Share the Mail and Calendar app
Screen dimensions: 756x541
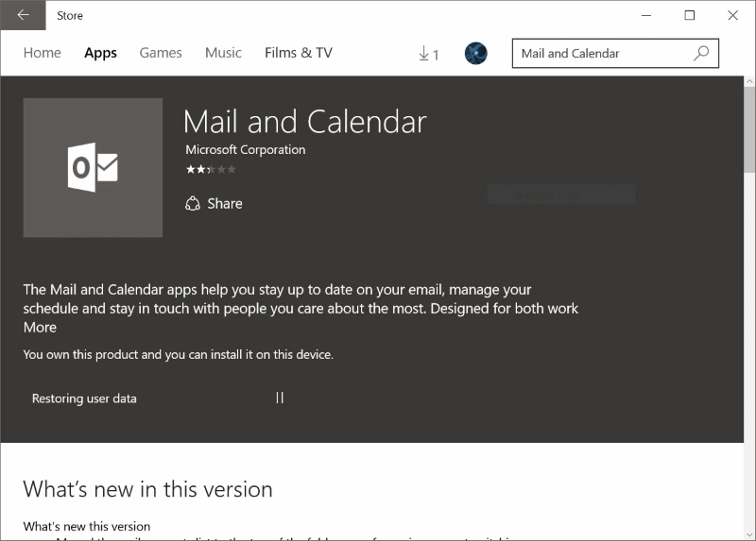(x=215, y=203)
